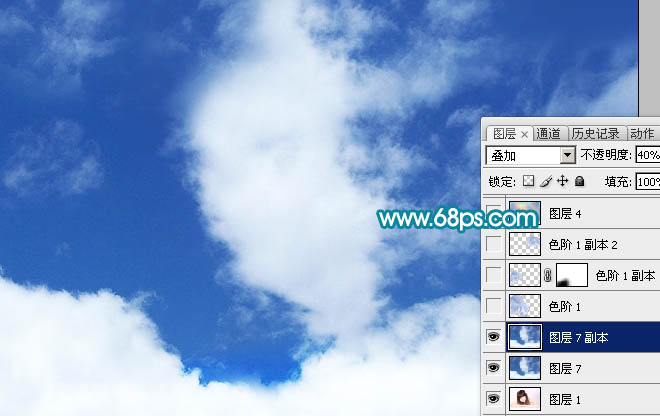Show the 色阶 1 layer visibility
Image resolution: width=660 pixels, height=416 pixels.
pos(494,306)
